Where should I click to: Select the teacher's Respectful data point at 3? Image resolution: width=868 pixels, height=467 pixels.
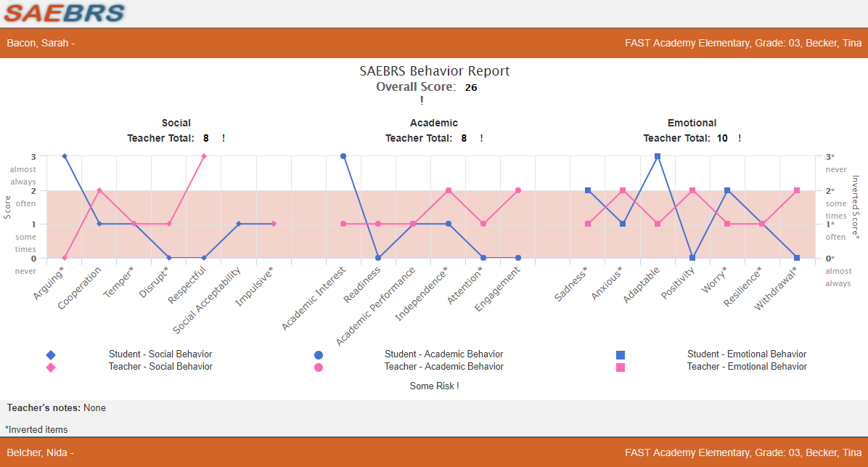pyautogui.click(x=204, y=156)
